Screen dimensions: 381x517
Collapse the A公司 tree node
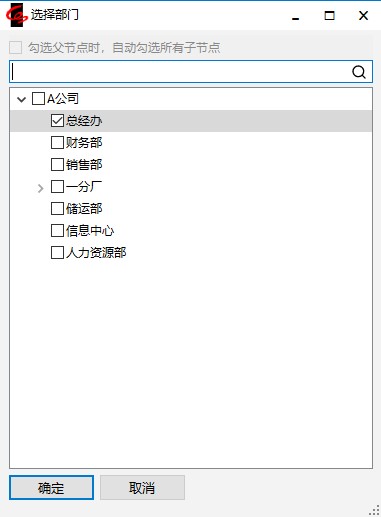pos(21,99)
